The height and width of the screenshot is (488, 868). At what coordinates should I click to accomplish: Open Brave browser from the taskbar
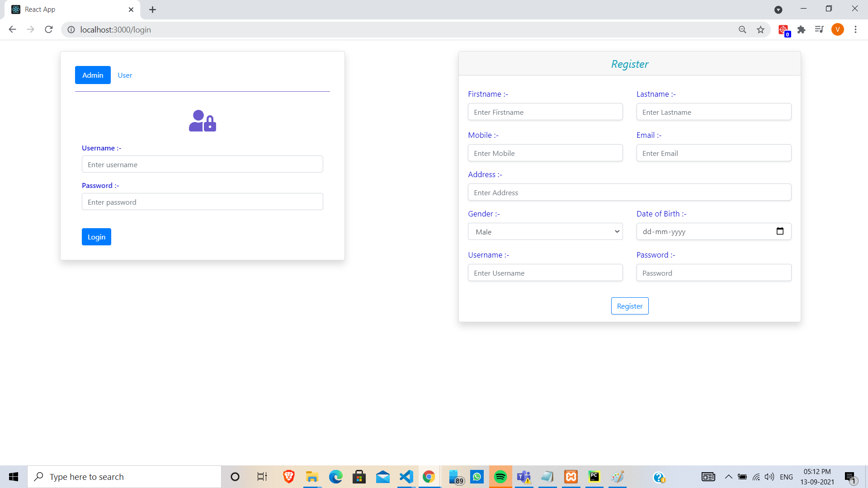pos(288,477)
